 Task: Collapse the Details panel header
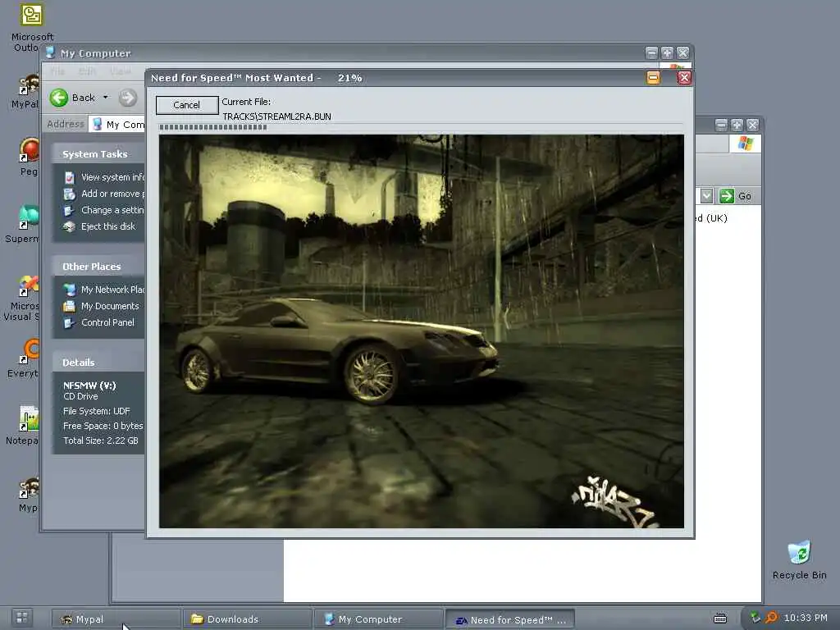click(x=98, y=362)
